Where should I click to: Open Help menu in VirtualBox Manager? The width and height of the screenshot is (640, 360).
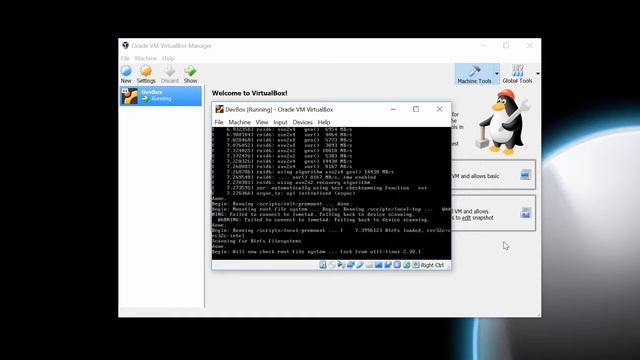(168, 58)
